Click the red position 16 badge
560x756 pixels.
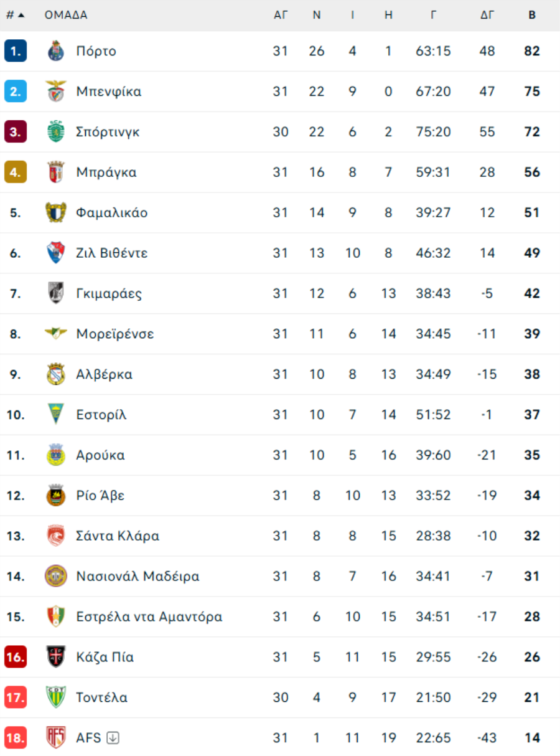[16, 657]
